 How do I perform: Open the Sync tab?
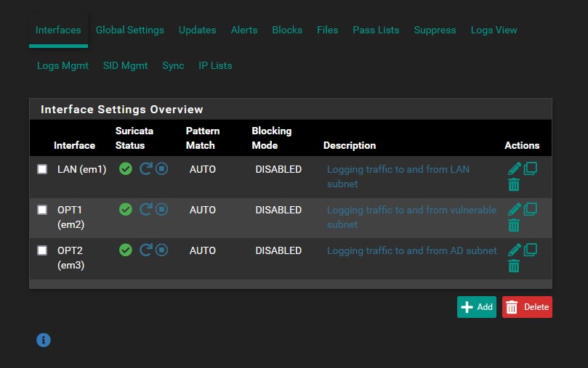point(173,65)
